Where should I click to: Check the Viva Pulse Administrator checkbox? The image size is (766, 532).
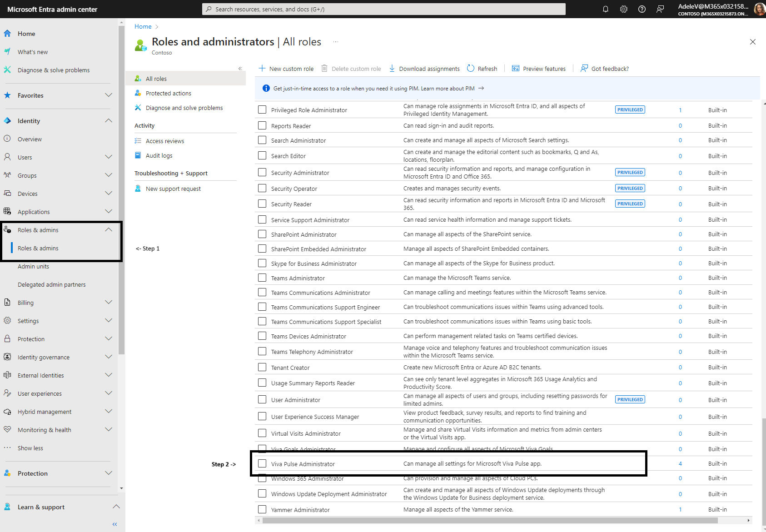pos(262,463)
